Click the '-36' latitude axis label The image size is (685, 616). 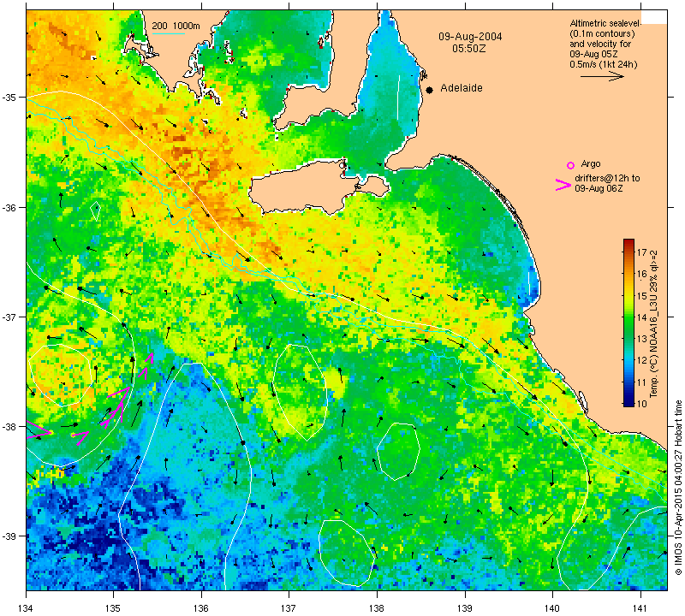point(9,207)
